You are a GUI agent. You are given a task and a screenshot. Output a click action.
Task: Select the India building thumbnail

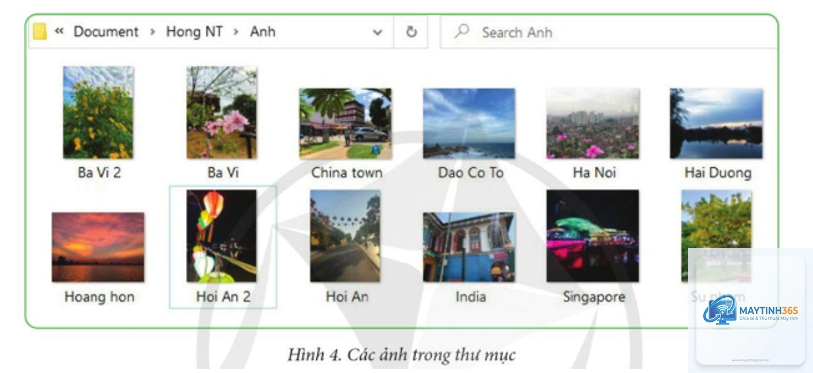(469, 247)
